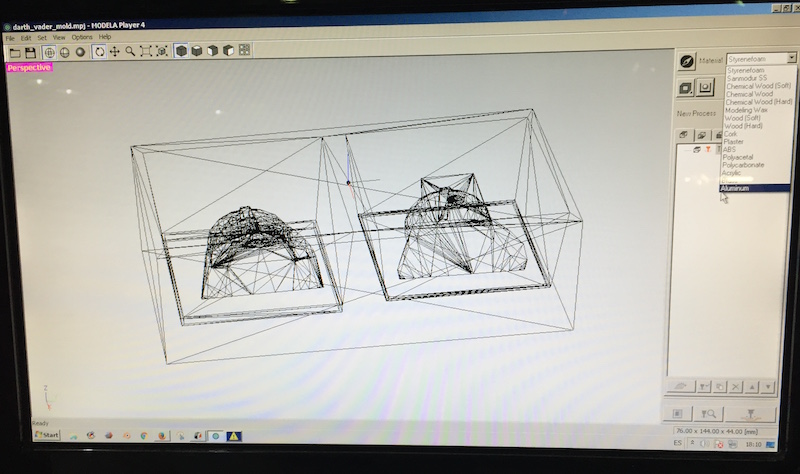Image resolution: width=800 pixels, height=474 pixels.
Task: Move process up with up arrow
Action: pyautogui.click(x=752, y=387)
